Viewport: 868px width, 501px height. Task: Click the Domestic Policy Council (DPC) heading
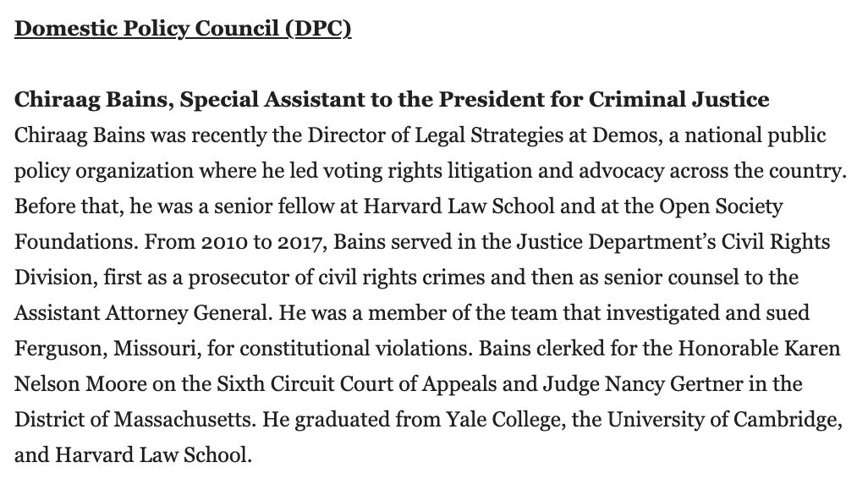pyautogui.click(x=183, y=29)
